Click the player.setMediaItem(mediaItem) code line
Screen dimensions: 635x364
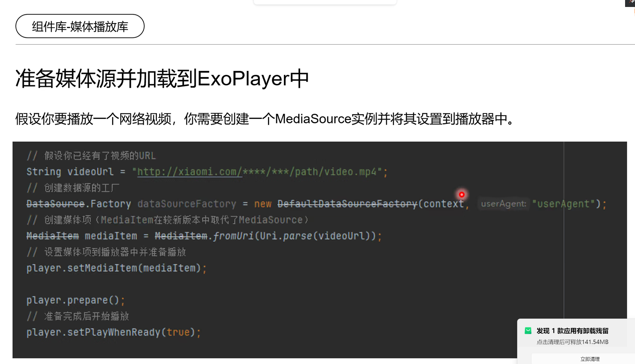[x=116, y=268]
